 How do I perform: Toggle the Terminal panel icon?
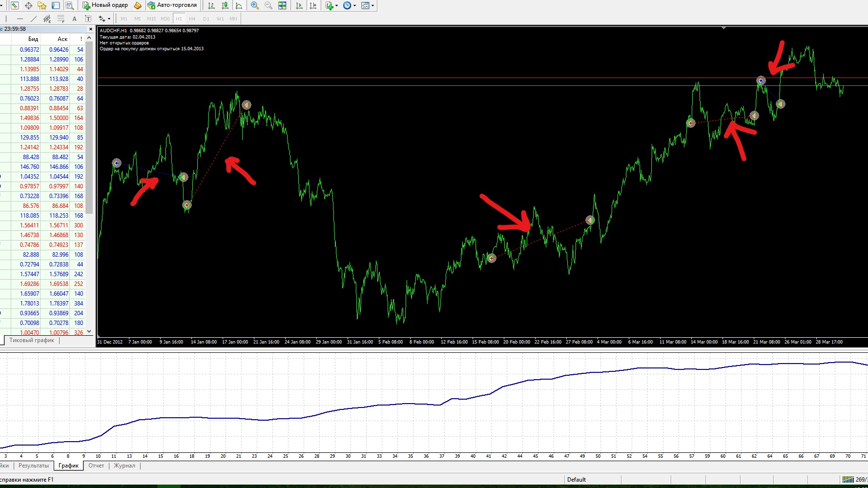56,5
